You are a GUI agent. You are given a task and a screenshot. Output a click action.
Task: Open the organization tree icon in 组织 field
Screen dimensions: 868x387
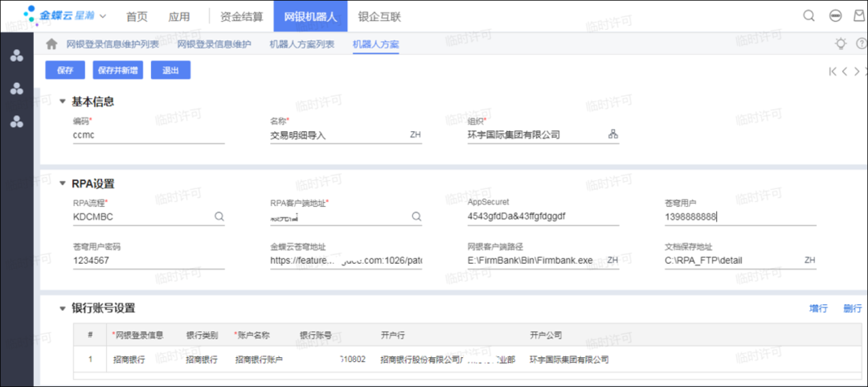coord(612,134)
